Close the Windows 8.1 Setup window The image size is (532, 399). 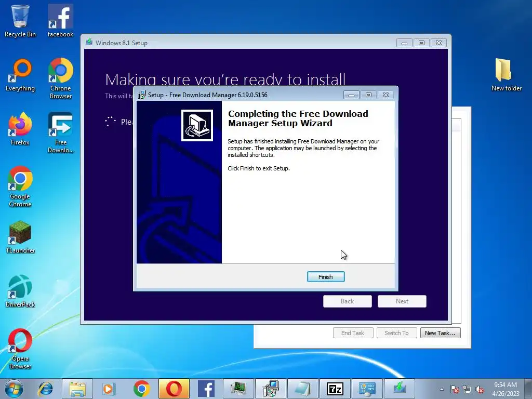tap(438, 43)
